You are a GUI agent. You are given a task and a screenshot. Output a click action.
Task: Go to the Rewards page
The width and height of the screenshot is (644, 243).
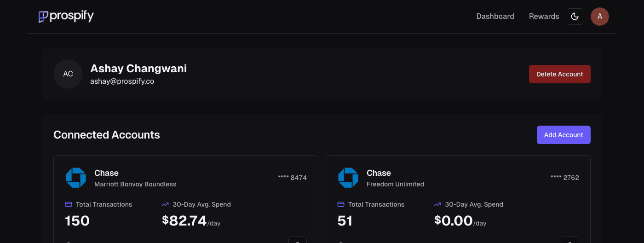coord(544,17)
